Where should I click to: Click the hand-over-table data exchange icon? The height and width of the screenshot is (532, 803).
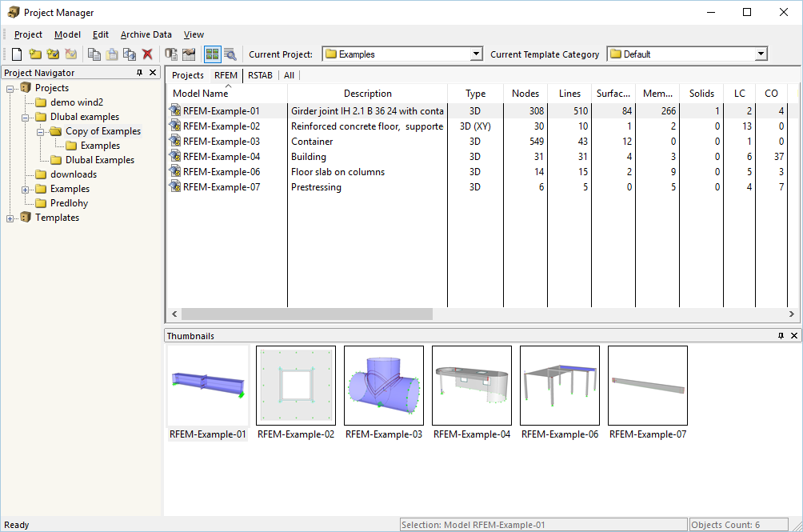[x=189, y=54]
